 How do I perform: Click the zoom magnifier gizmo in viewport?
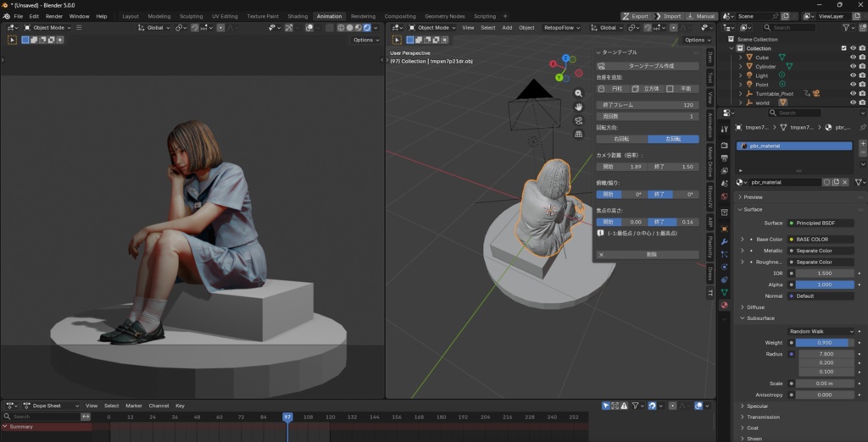tap(578, 94)
